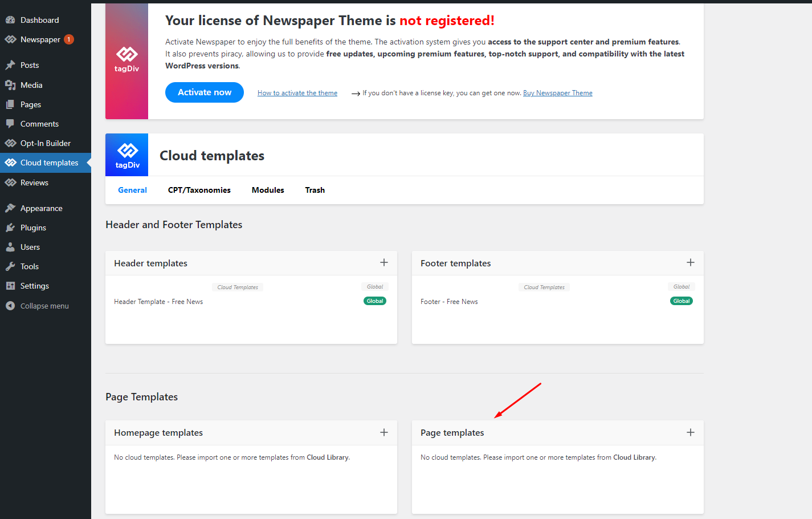Toggle green Global badge for Footer - Free News
Image resolution: width=812 pixels, height=519 pixels.
click(682, 301)
